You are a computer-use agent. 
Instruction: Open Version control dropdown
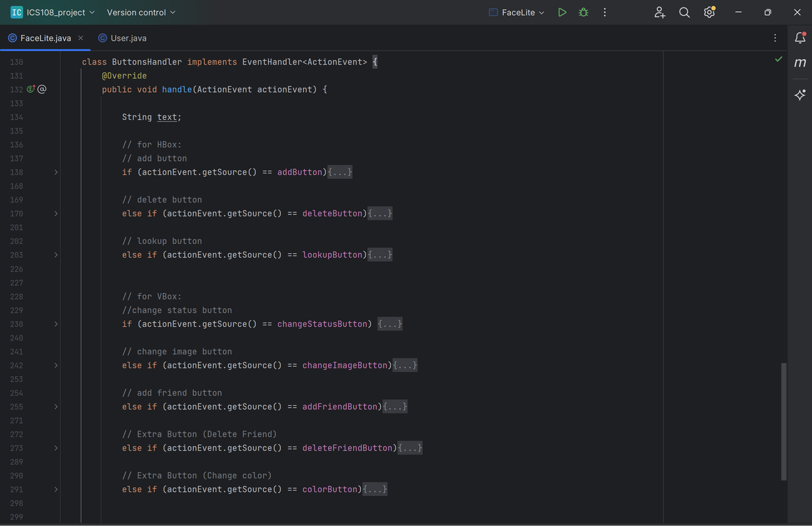point(141,12)
